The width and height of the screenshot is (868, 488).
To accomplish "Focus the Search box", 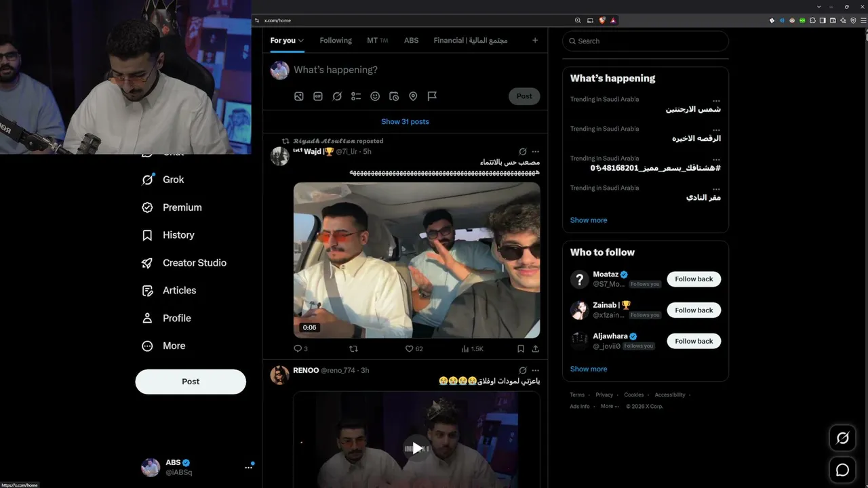I will (646, 41).
